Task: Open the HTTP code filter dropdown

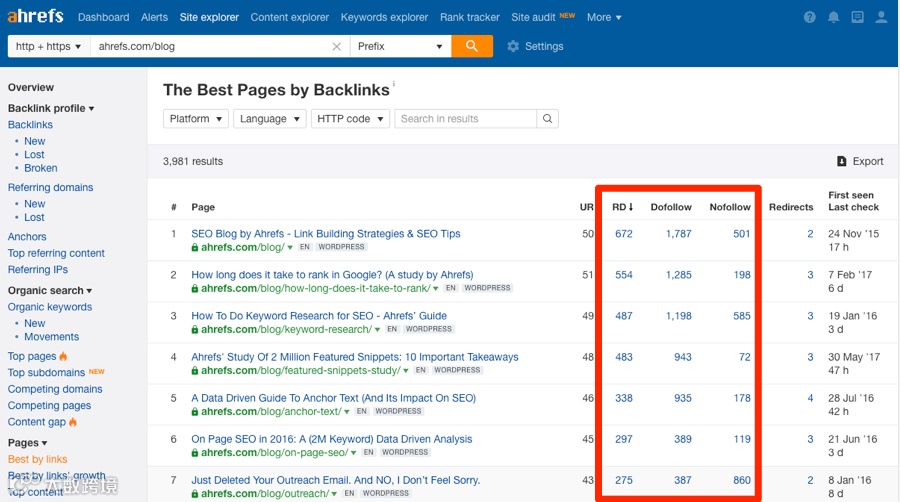Action: pyautogui.click(x=350, y=119)
